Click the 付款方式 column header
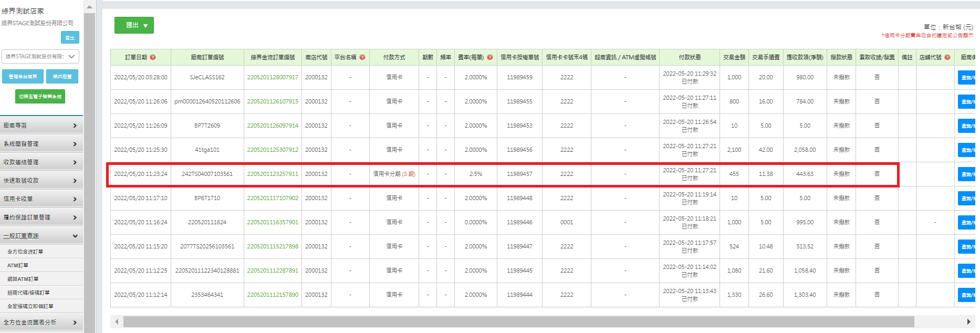The image size is (980, 333). [x=394, y=57]
